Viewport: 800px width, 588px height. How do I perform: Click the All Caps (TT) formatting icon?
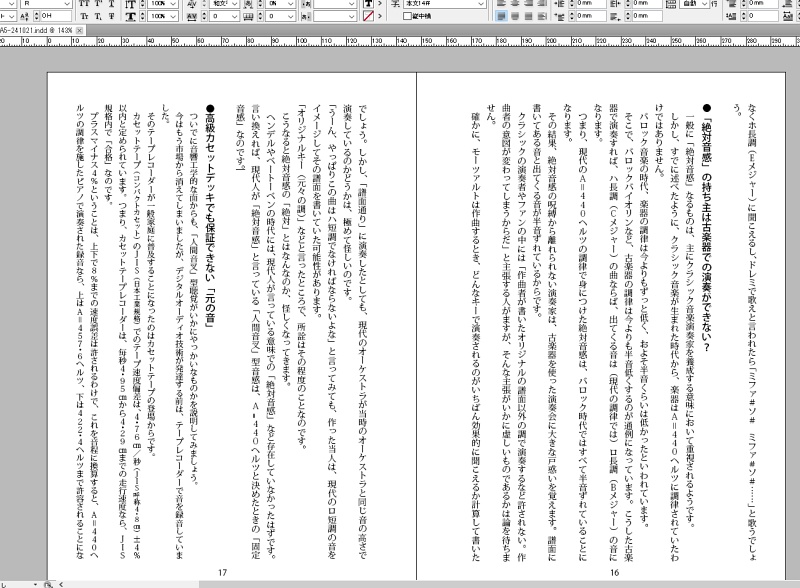(x=83, y=4)
